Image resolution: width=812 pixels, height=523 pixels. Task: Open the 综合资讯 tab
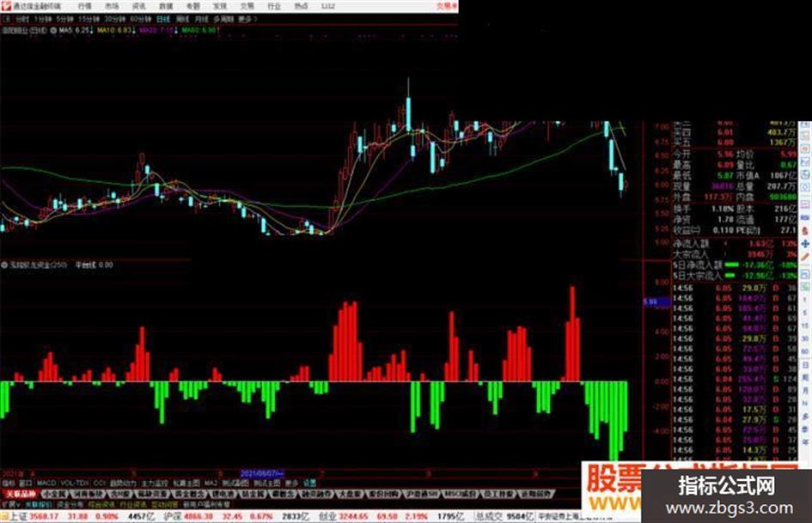(x=101, y=504)
